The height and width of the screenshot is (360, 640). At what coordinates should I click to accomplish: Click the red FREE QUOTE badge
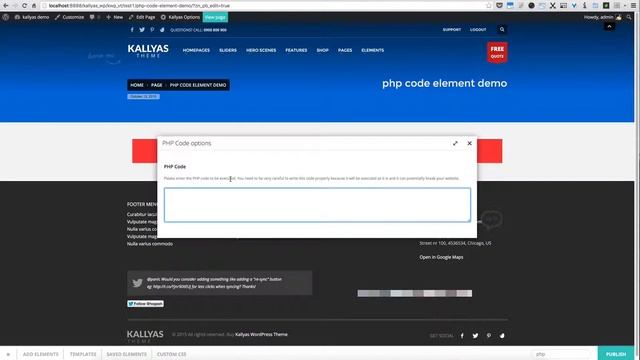[x=497, y=52]
